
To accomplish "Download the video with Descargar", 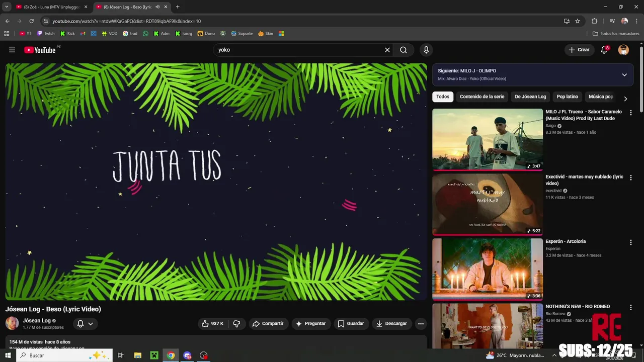I will coord(391,324).
